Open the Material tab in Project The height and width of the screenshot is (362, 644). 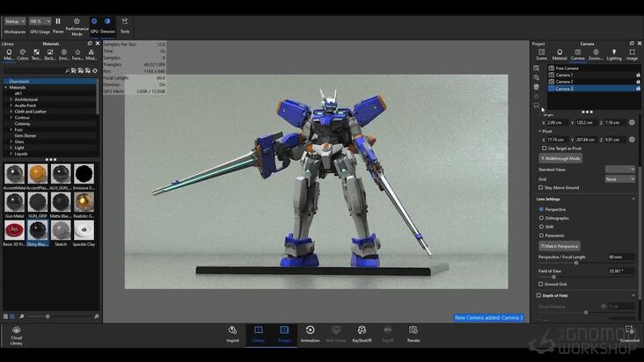pyautogui.click(x=560, y=54)
